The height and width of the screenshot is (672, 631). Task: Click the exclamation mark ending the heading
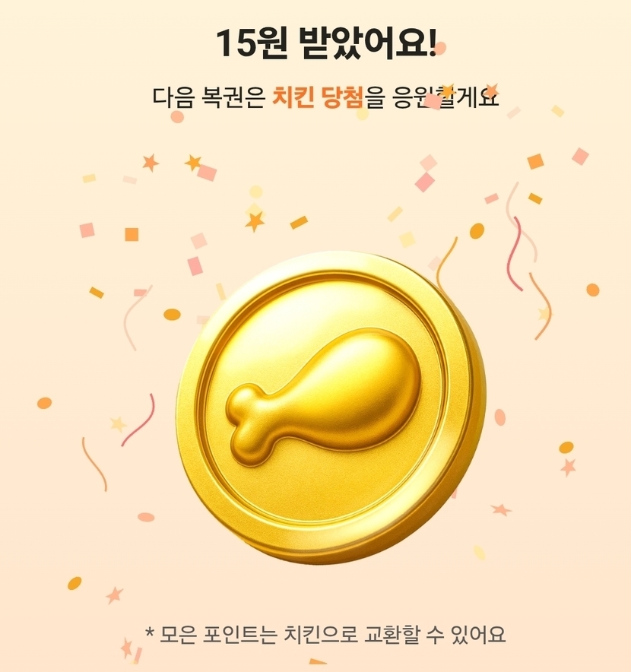[x=433, y=43]
